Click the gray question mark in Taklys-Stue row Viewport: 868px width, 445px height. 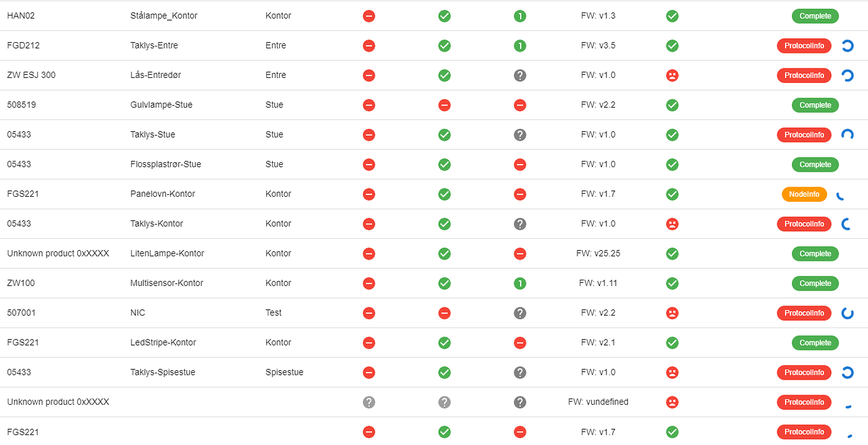point(520,135)
